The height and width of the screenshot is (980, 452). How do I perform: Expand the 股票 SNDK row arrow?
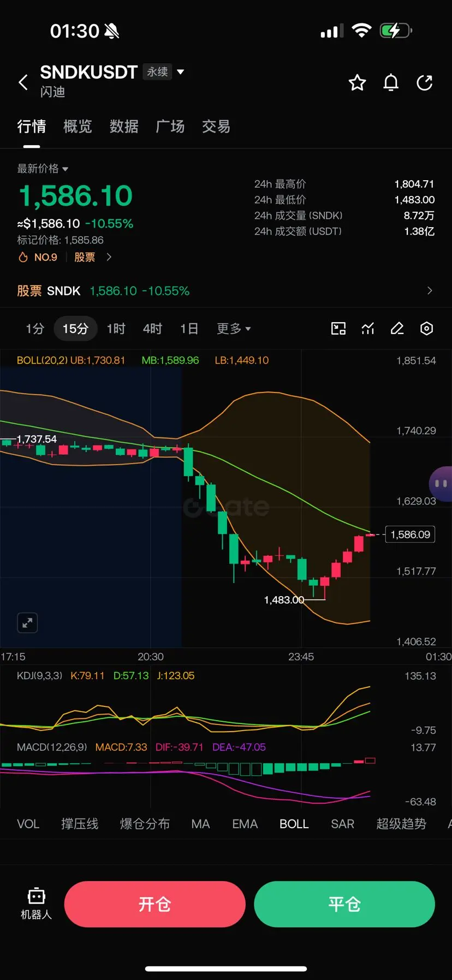(430, 290)
